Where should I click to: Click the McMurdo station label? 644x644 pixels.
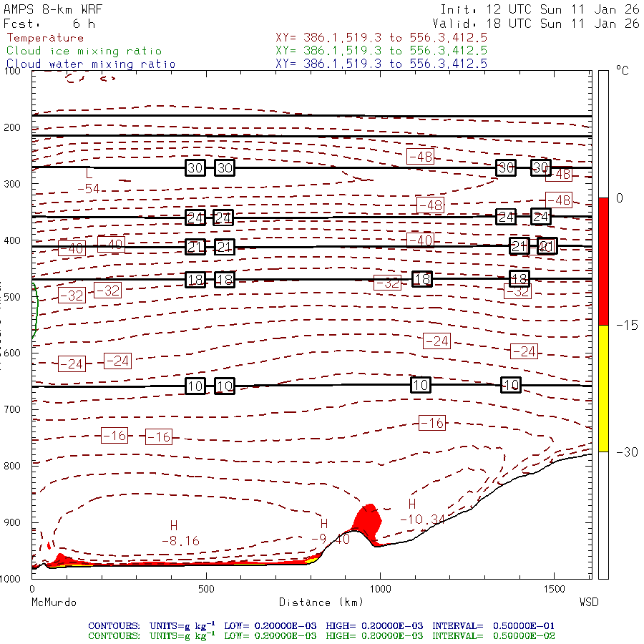(54, 602)
